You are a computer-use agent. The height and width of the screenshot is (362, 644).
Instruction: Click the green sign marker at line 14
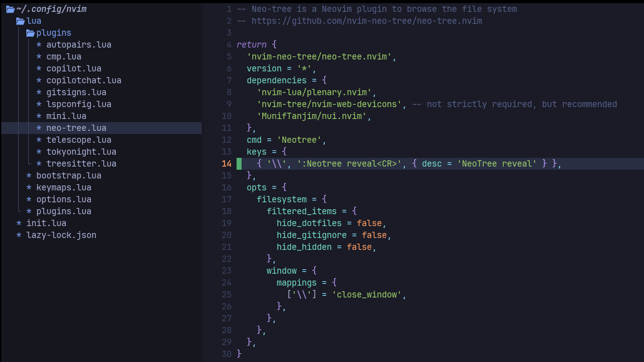[x=239, y=164]
